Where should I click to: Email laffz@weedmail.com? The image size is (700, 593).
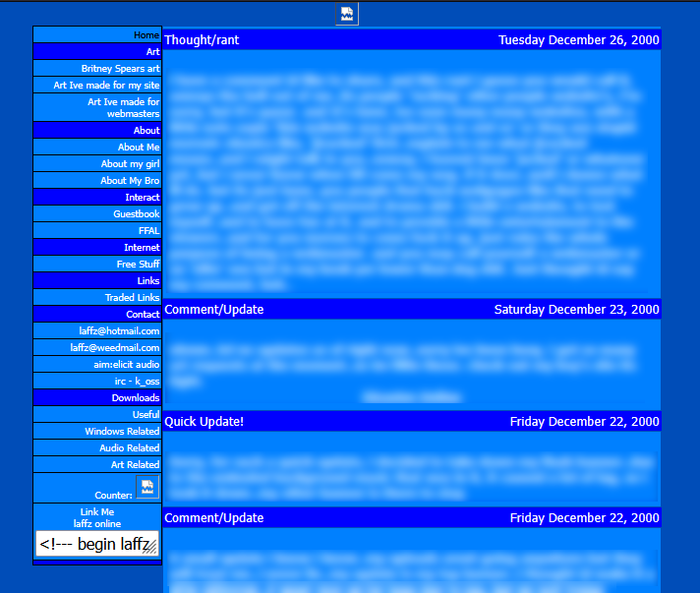114,348
